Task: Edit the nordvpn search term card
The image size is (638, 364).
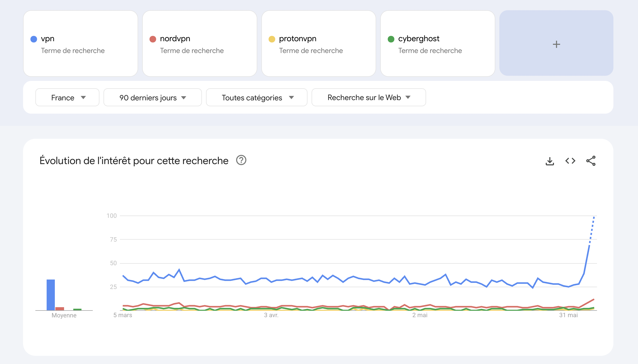Action: [200, 44]
